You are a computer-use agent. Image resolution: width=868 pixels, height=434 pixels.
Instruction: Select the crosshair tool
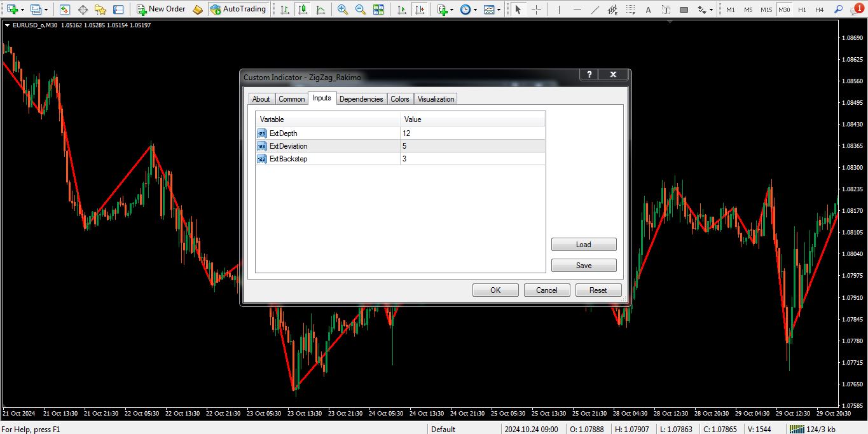[537, 10]
